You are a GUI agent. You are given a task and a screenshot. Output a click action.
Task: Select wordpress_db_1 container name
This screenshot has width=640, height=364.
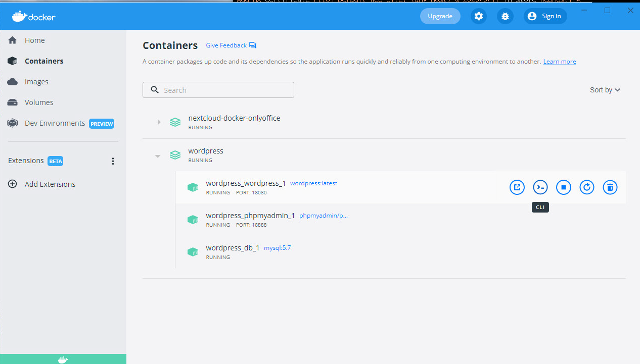(x=233, y=248)
